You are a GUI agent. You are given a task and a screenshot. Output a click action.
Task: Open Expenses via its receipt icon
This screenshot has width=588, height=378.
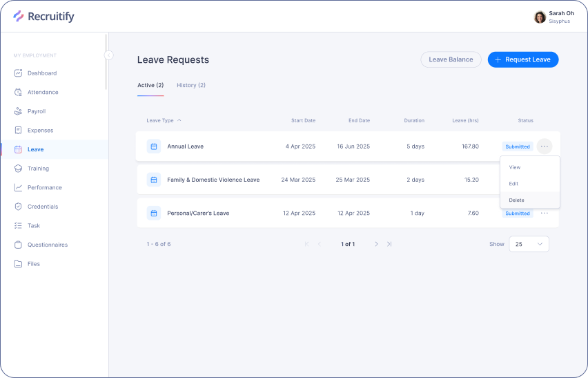click(19, 130)
